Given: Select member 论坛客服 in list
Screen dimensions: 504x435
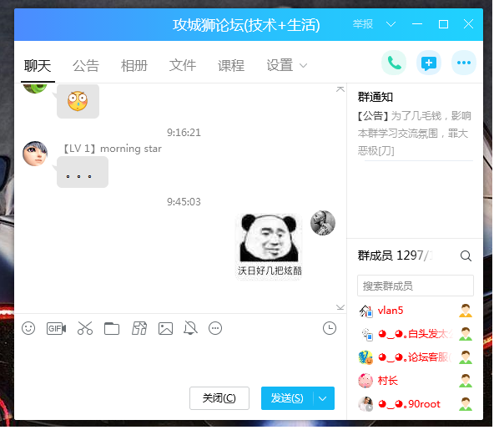Looking at the screenshot, I should coord(415,357).
